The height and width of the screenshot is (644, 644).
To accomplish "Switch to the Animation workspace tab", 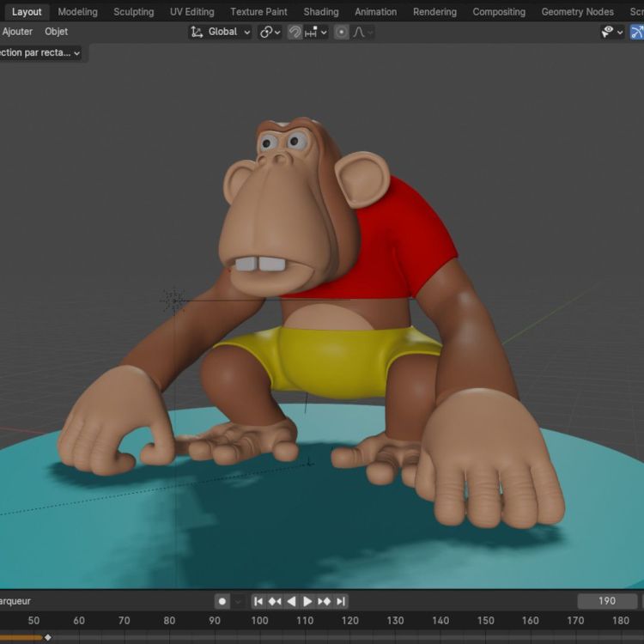I will coord(375,12).
